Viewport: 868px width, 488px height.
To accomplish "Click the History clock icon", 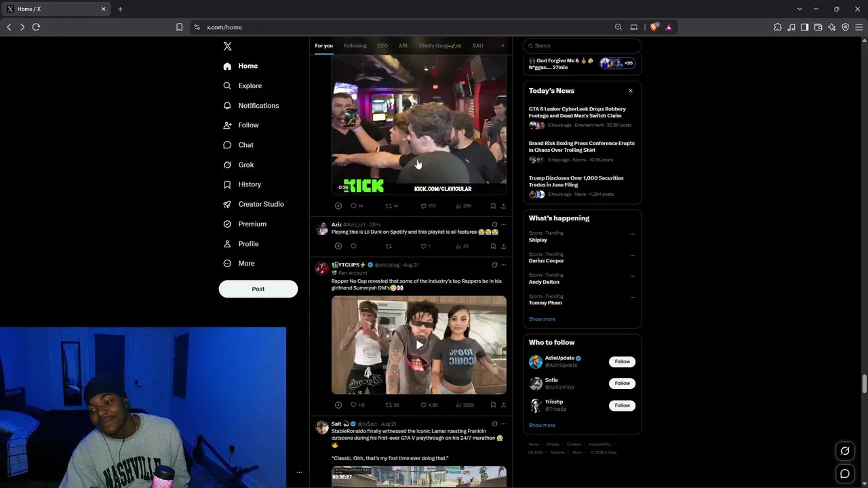I will (x=227, y=184).
